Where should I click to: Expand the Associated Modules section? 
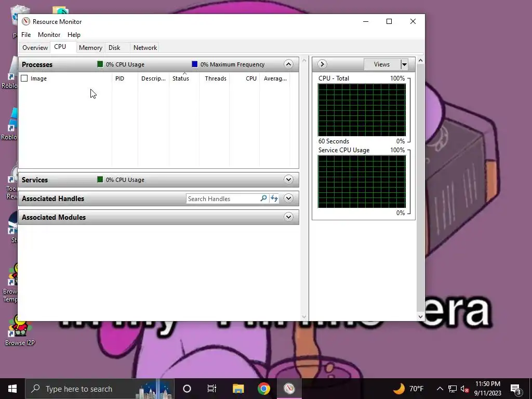coord(288,217)
